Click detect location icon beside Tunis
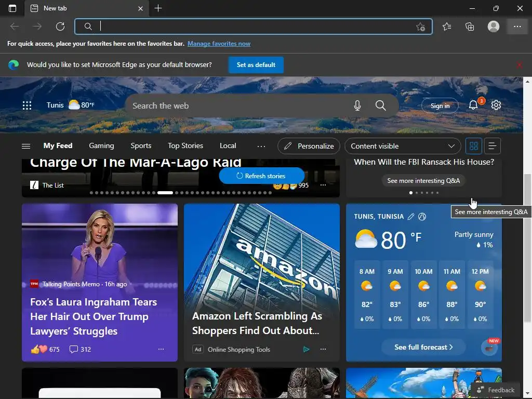The width and height of the screenshot is (532, 399). (422, 217)
